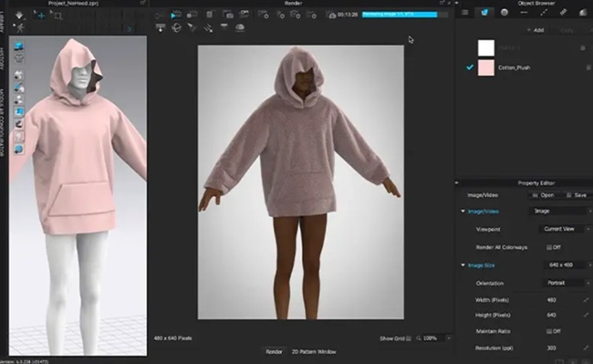Click the camera snapshot icon in the Render toolbar
The height and width of the screenshot is (364, 593).
point(228,16)
